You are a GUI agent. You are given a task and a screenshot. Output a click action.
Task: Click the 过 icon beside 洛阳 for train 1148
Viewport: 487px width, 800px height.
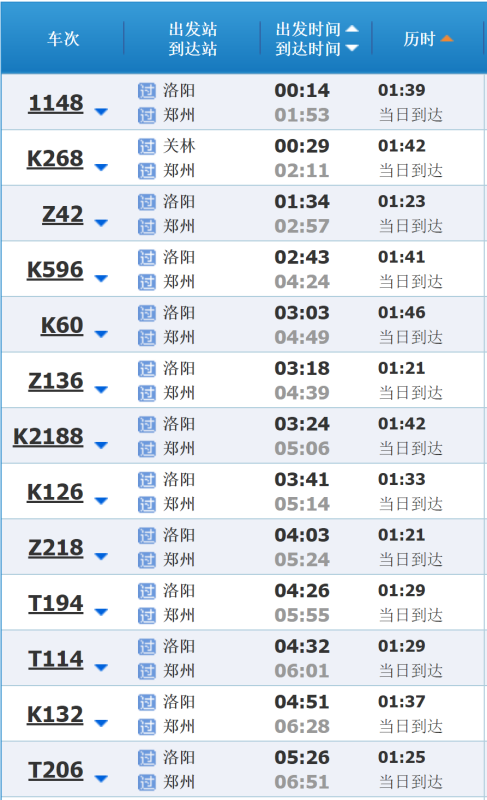(147, 91)
